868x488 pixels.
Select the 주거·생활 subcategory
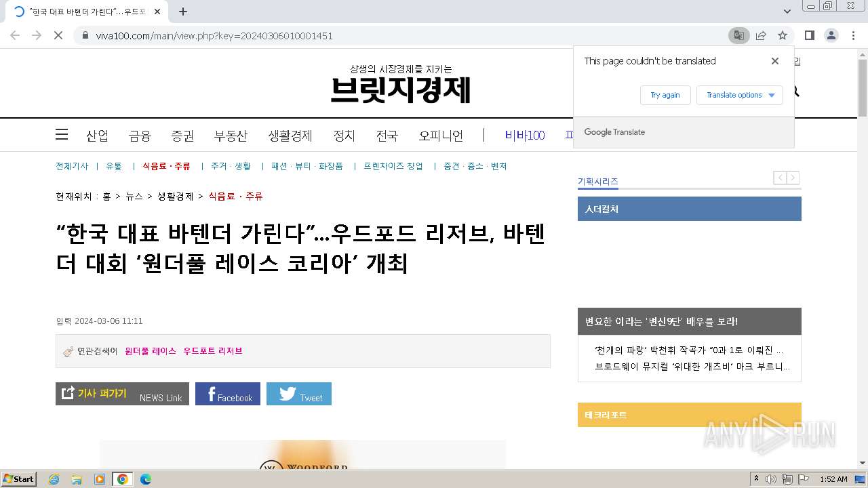(x=231, y=166)
